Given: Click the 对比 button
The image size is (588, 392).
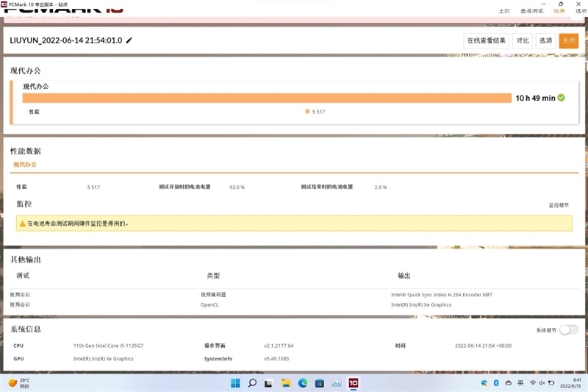Looking at the screenshot, I should 523,40.
